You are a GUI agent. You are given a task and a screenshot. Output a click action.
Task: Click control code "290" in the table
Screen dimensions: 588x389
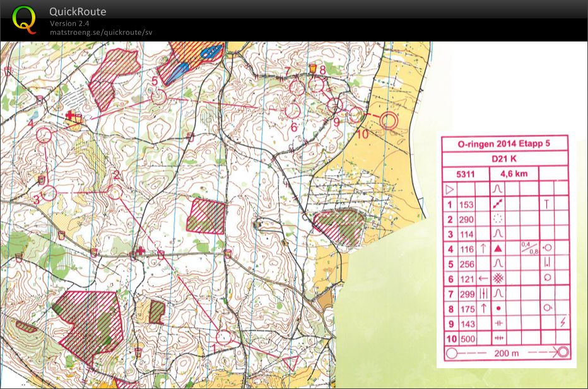(x=467, y=219)
